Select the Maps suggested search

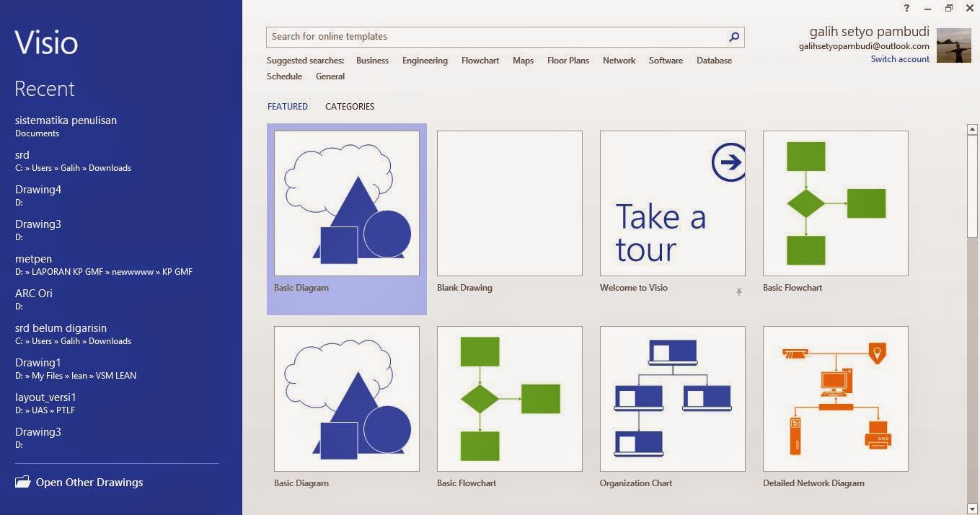(523, 61)
